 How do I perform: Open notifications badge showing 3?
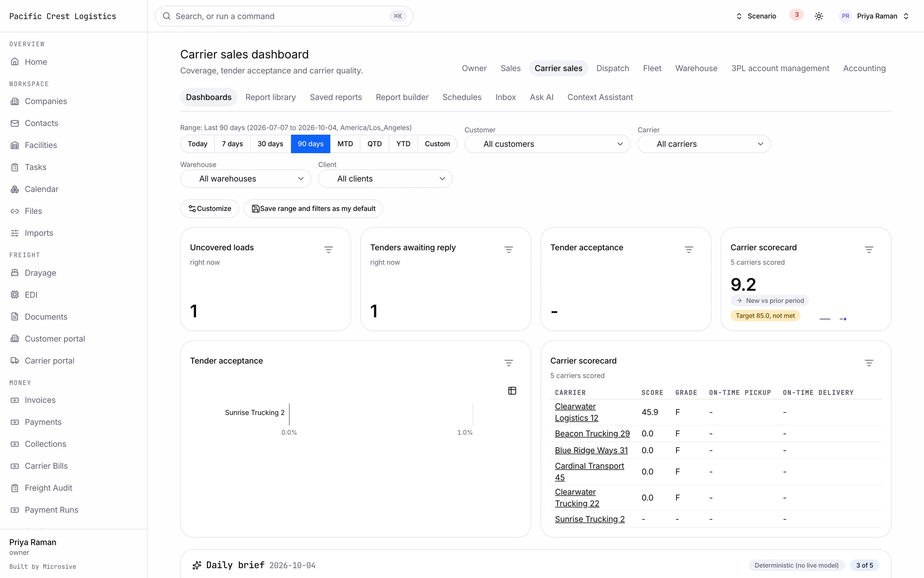pos(796,15)
